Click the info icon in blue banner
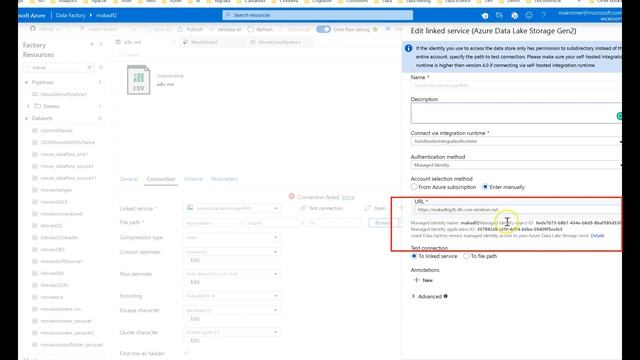This screenshot has width=640, height=360. [x=408, y=48]
